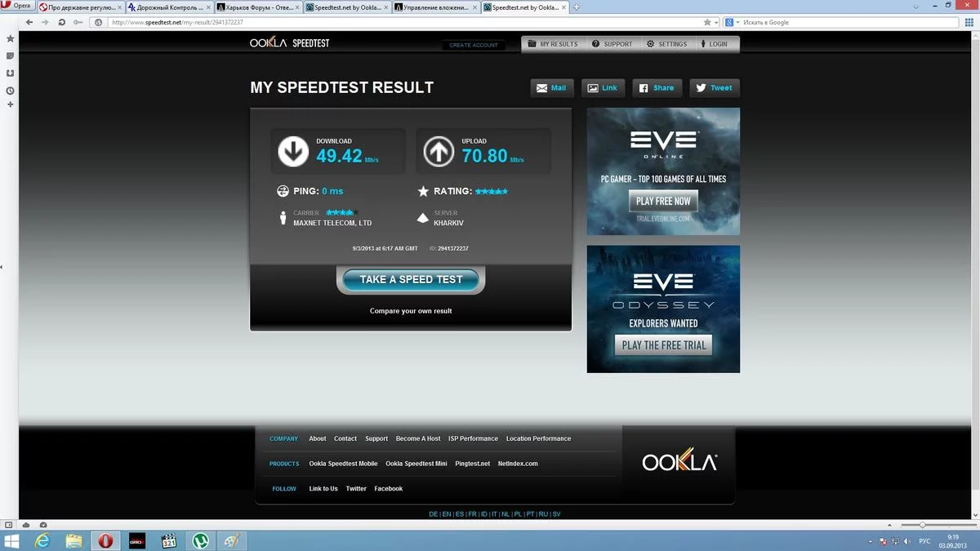Reload the page with the refresh icon

click(x=61, y=22)
